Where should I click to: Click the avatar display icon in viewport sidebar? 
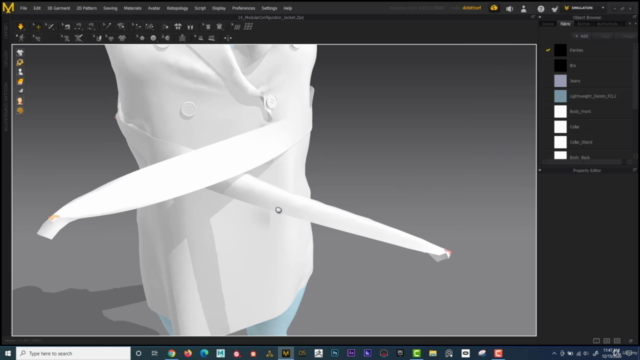coord(20,72)
